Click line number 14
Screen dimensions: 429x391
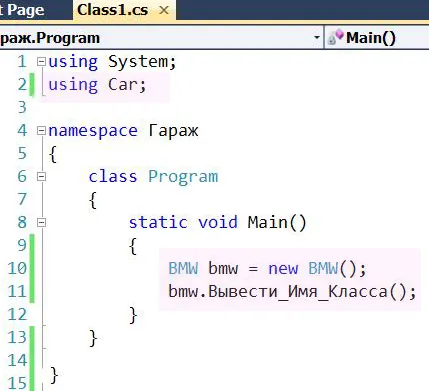[17, 361]
